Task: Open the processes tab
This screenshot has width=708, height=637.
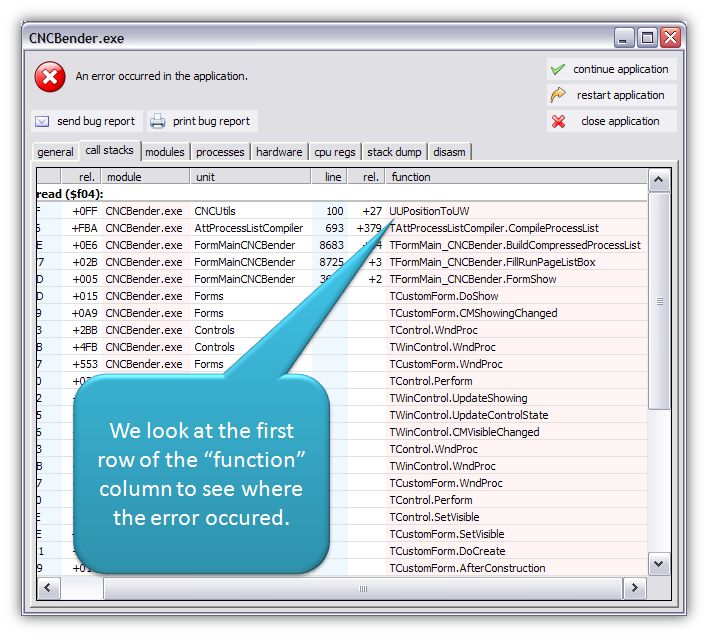Action: (x=220, y=152)
